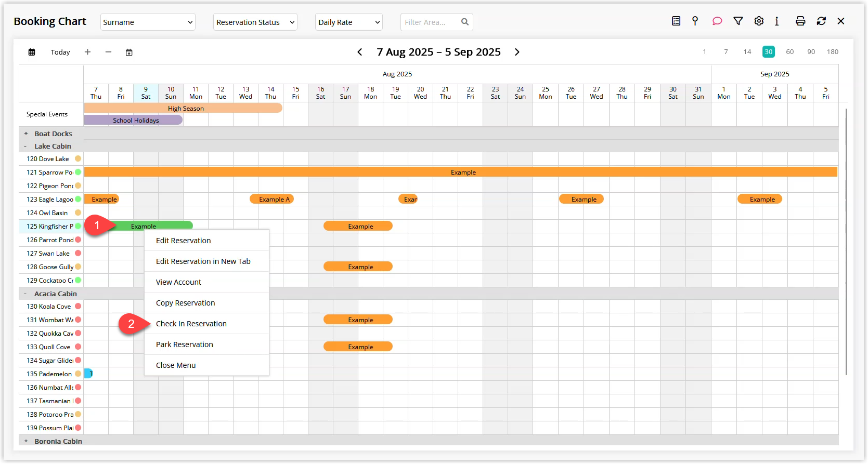Open chart settings gear icon
The image size is (868, 464).
click(x=759, y=21)
